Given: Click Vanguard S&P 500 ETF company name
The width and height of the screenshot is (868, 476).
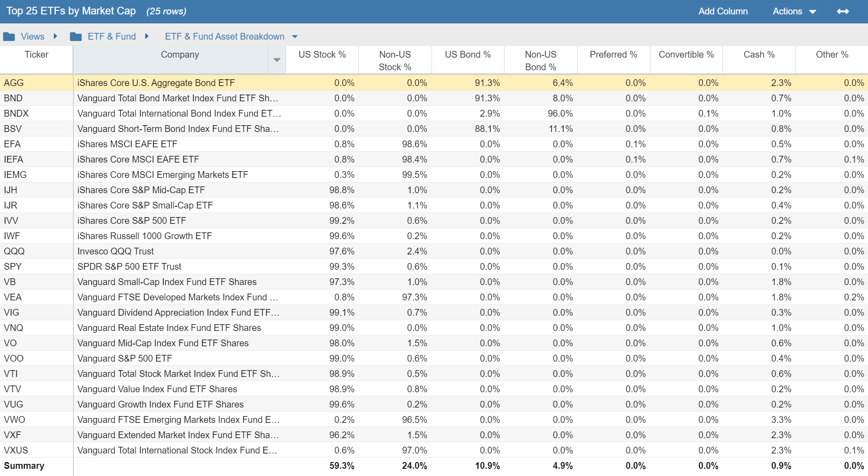Looking at the screenshot, I should click(x=125, y=358).
